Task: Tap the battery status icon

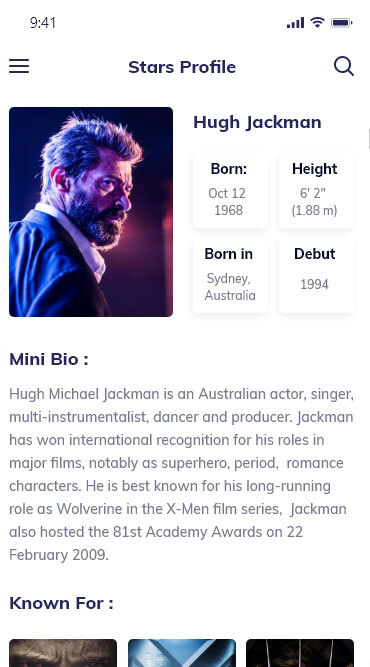Action: (x=342, y=23)
